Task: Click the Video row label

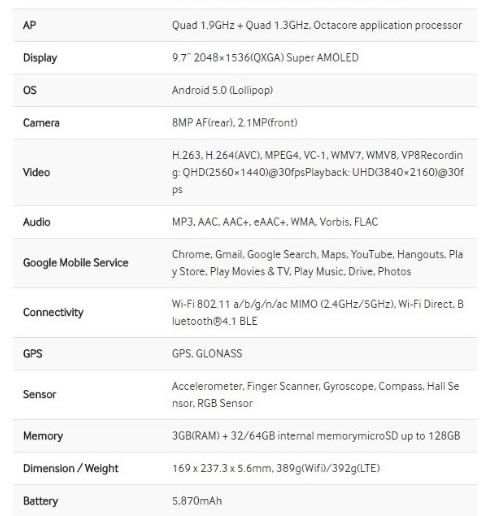Action: [36, 172]
